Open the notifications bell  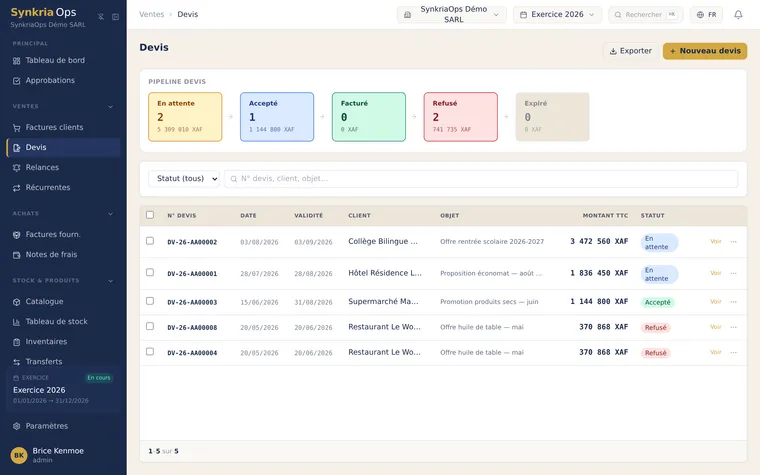point(738,15)
